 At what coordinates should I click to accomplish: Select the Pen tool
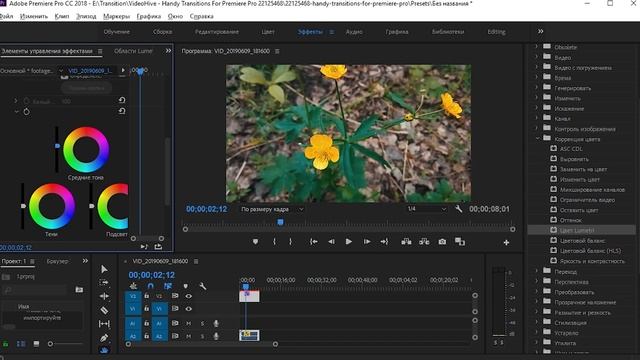(x=104, y=338)
